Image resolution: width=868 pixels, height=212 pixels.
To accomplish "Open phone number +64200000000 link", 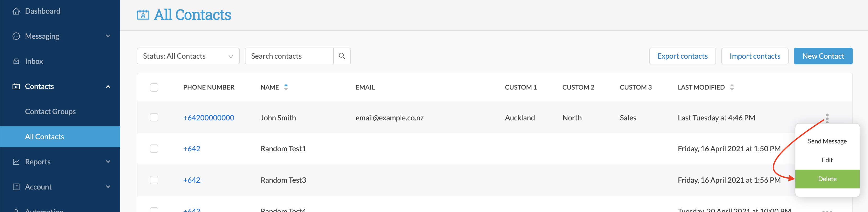I will [209, 118].
